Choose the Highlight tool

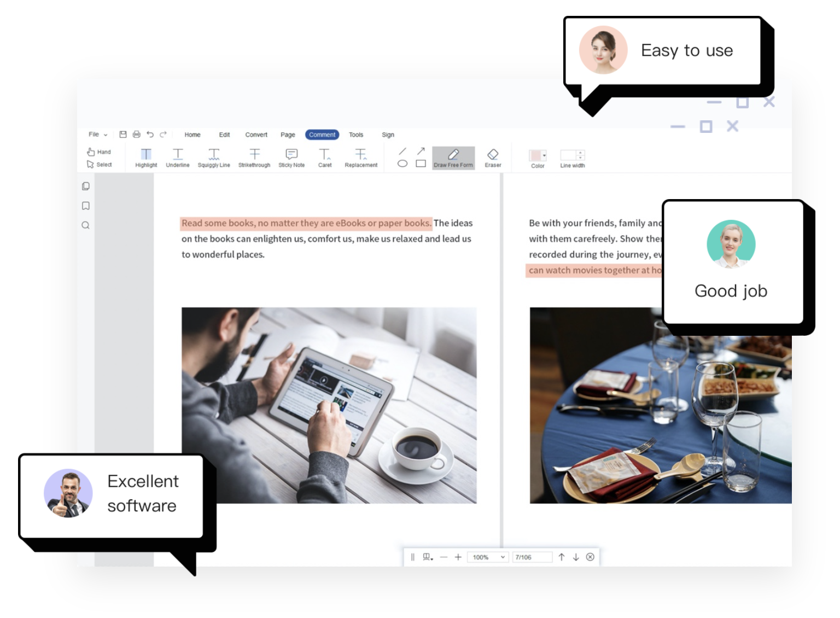click(x=146, y=158)
